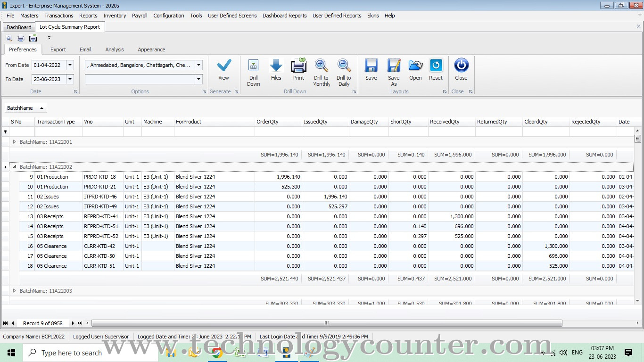Click the Drill to Daily magnifier icon
The width and height of the screenshot is (644, 362).
[344, 65]
